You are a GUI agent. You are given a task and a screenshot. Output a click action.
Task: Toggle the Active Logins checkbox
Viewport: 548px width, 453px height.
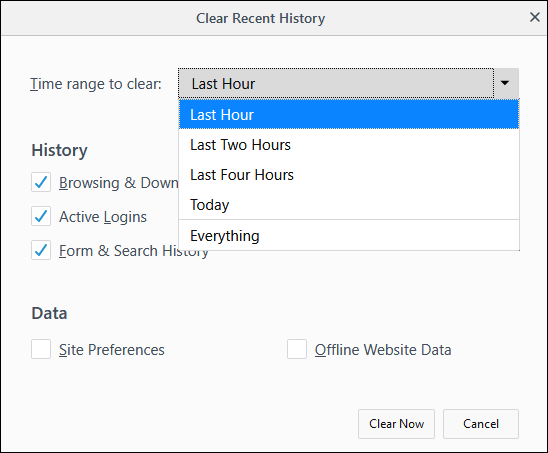[x=41, y=216]
